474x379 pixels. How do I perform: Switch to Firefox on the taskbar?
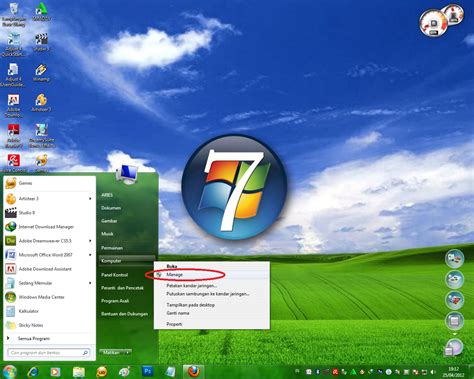tap(193, 371)
